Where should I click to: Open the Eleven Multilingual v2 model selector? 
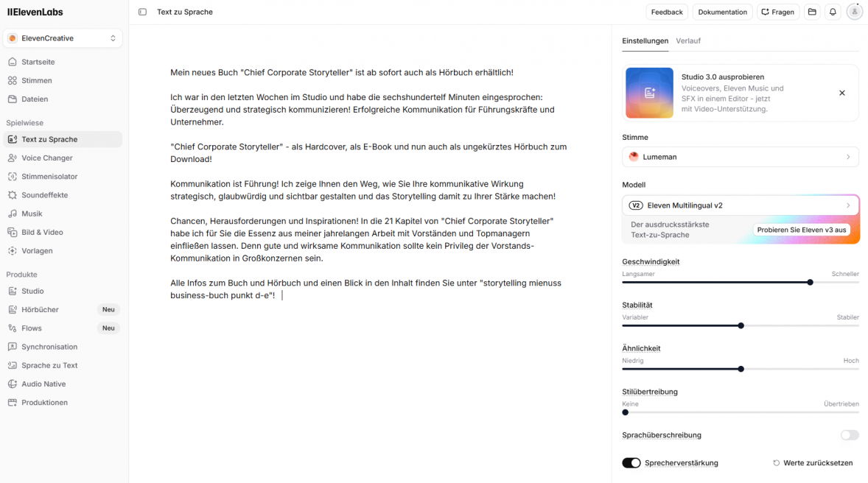click(x=740, y=205)
